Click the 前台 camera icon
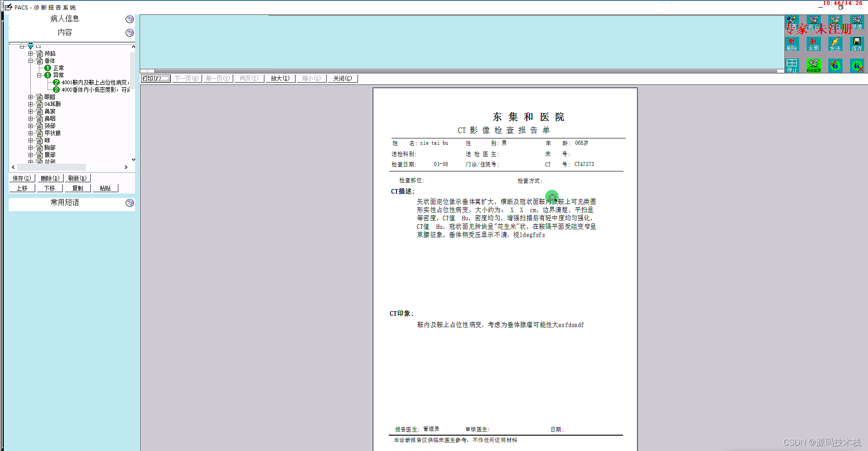This screenshot has height=451, width=868. [x=813, y=23]
